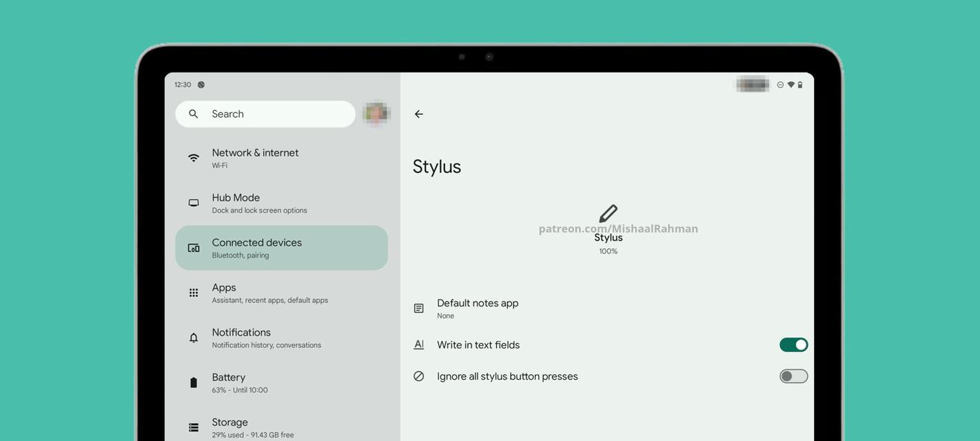
Task: Focus the Search settings field
Action: pos(265,114)
